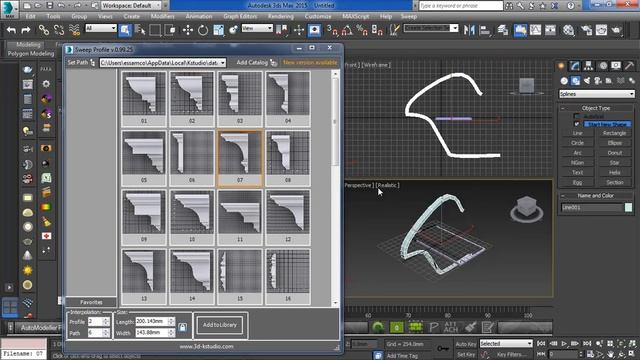This screenshot has height=360, width=640.
Task: Open the reference coordinate View dropdown
Action: pyautogui.click(x=257, y=28)
